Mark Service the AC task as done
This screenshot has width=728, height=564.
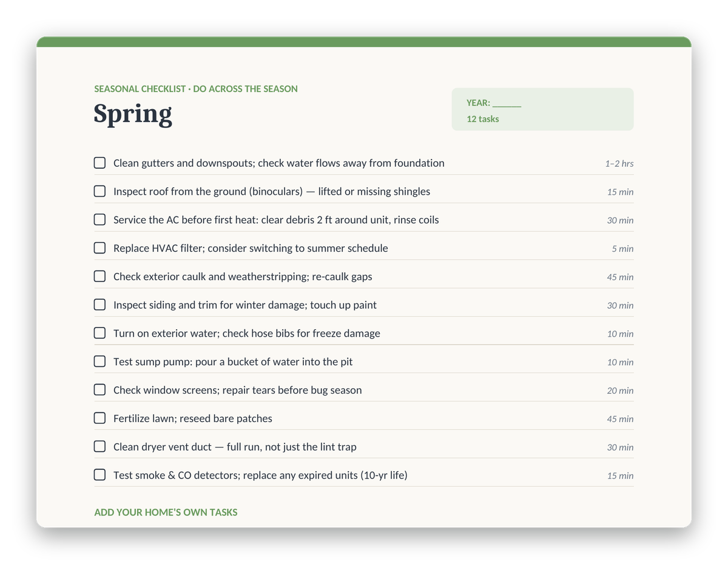(99, 220)
